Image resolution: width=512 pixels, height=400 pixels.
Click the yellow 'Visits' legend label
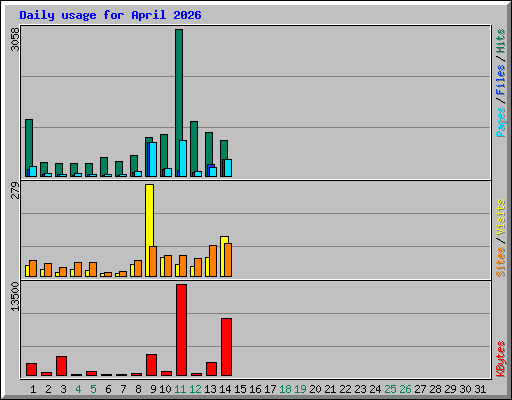(500, 217)
